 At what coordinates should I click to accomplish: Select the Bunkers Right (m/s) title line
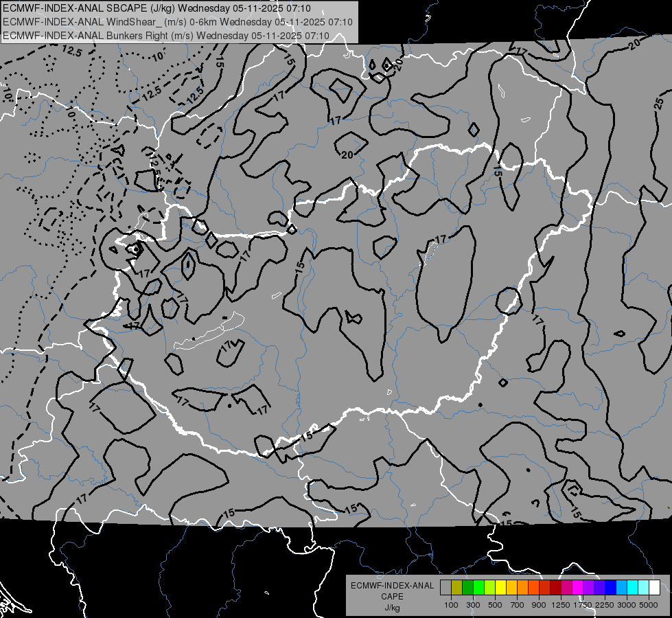166,36
